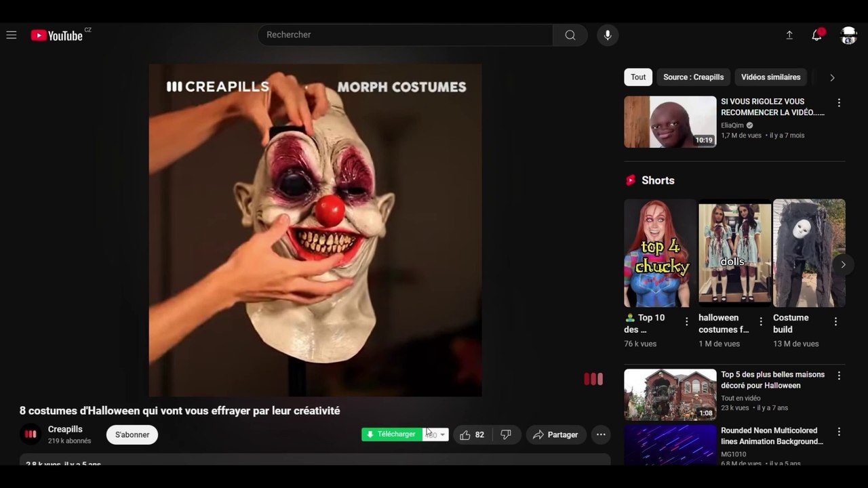Click the red Shorts logo icon

[631, 180]
